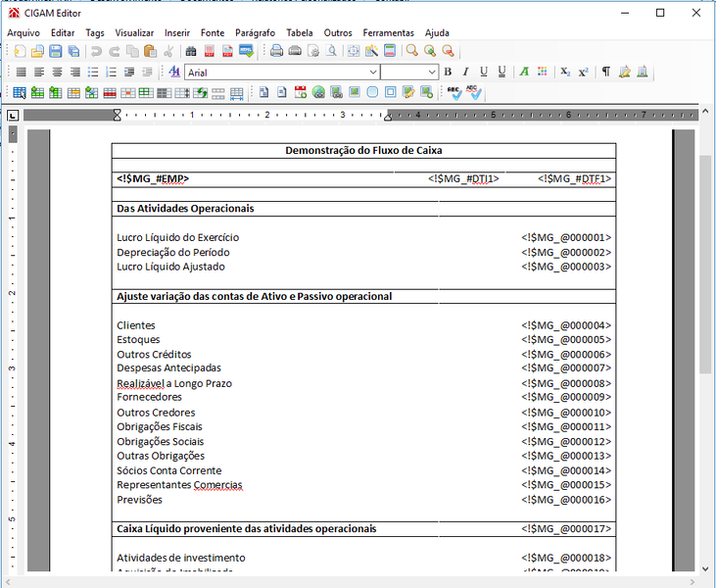The width and height of the screenshot is (716, 588).
Task: Create a new document with toolbar icon
Action: click(20, 51)
